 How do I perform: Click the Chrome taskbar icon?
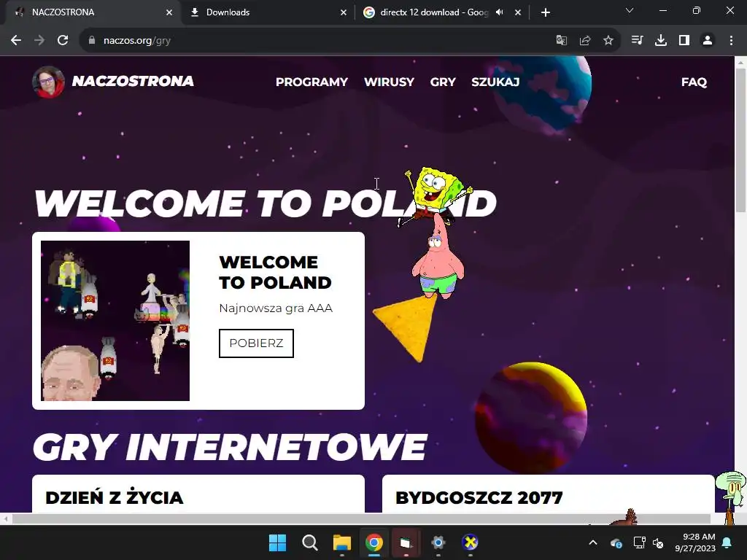[x=374, y=542]
